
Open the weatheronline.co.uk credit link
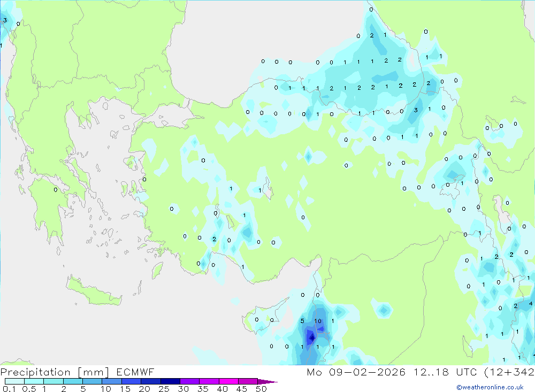coord(490,387)
